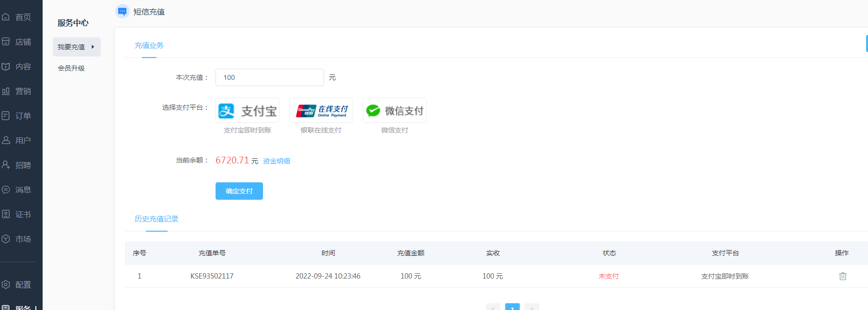Select 银联 UnionPay online payment option
Image resolution: width=868 pixels, height=310 pixels.
(321, 110)
